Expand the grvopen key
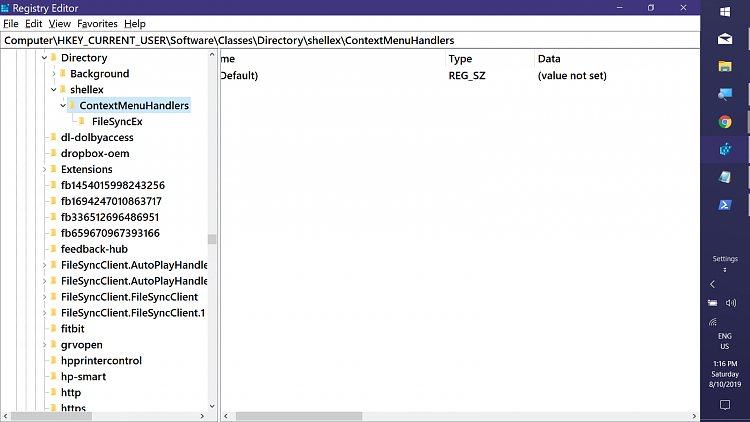 (44, 345)
